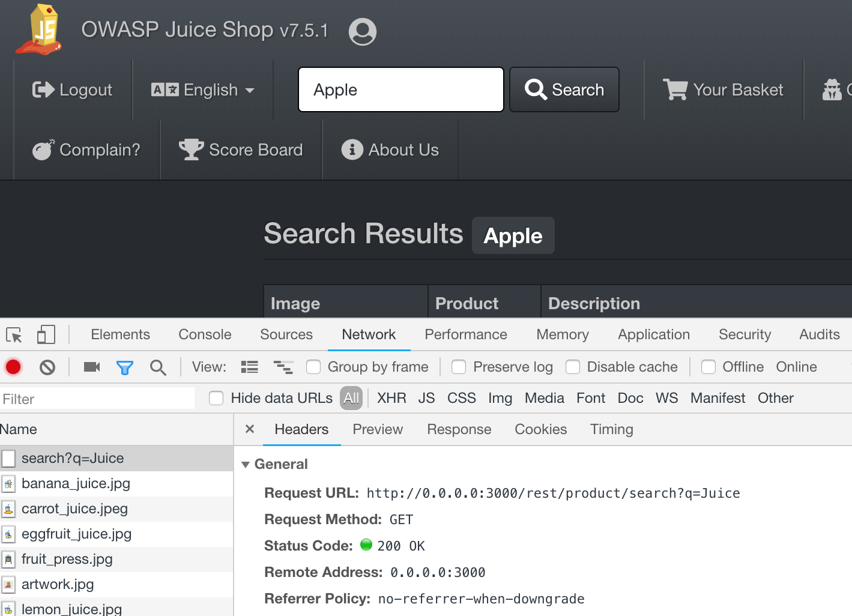Click the Juice Shop logo icon
The width and height of the screenshot is (852, 616).
pos(40,29)
